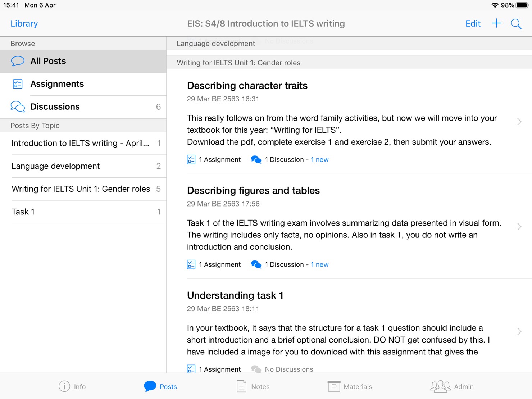The width and height of the screenshot is (532, 399).
Task: Tap the status bar time '15:41'
Action: point(11,5)
